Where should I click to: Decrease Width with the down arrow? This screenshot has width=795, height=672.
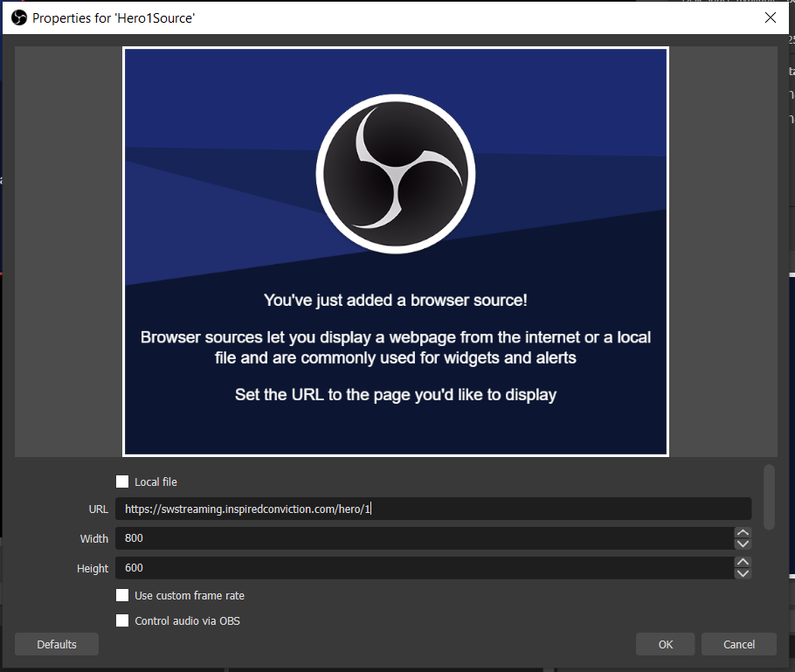pyautogui.click(x=743, y=544)
